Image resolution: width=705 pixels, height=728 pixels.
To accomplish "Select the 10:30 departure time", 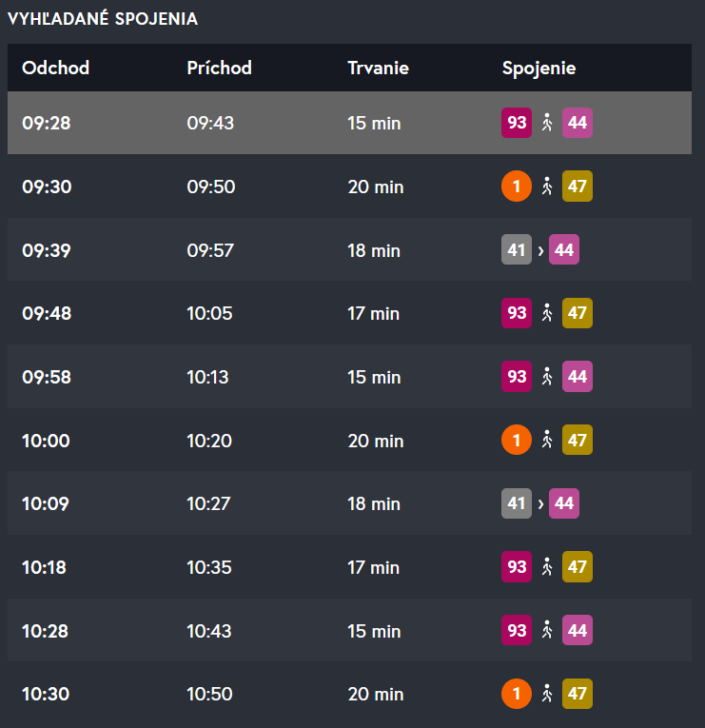I will [47, 695].
